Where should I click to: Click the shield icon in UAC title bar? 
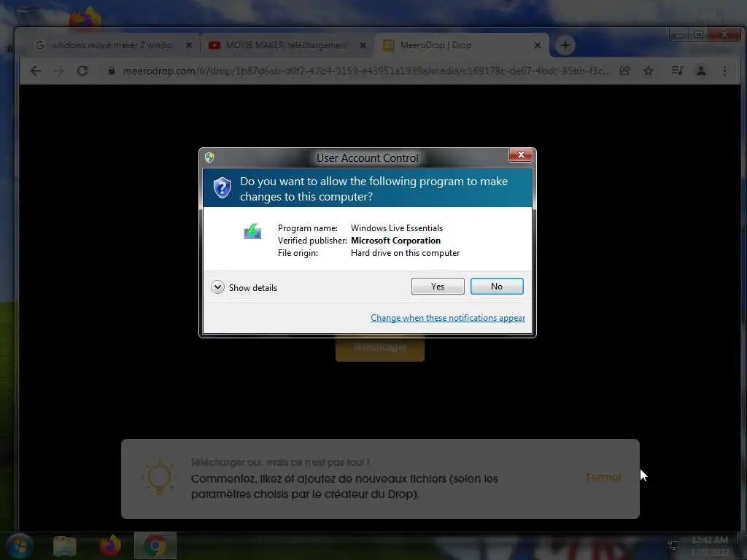tap(209, 157)
